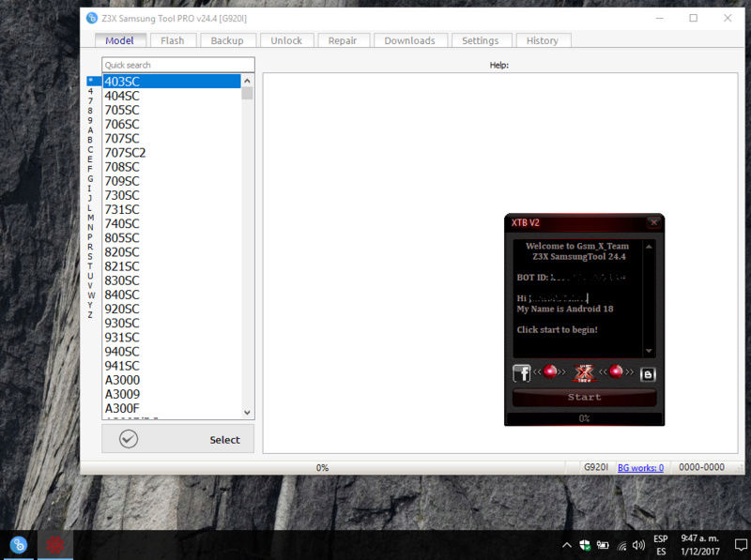
Task: Pick model 920SC in the list
Action: coord(172,309)
